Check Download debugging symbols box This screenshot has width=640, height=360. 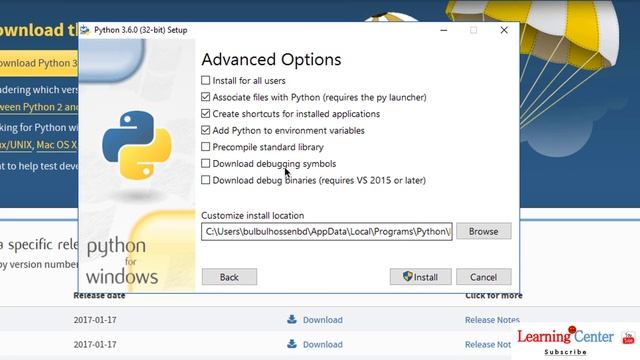pyautogui.click(x=205, y=163)
